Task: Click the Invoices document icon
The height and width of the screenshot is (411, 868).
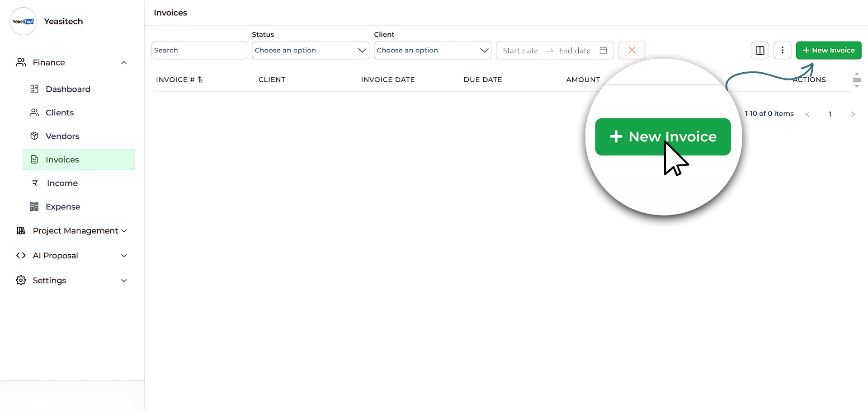Action: point(34,159)
